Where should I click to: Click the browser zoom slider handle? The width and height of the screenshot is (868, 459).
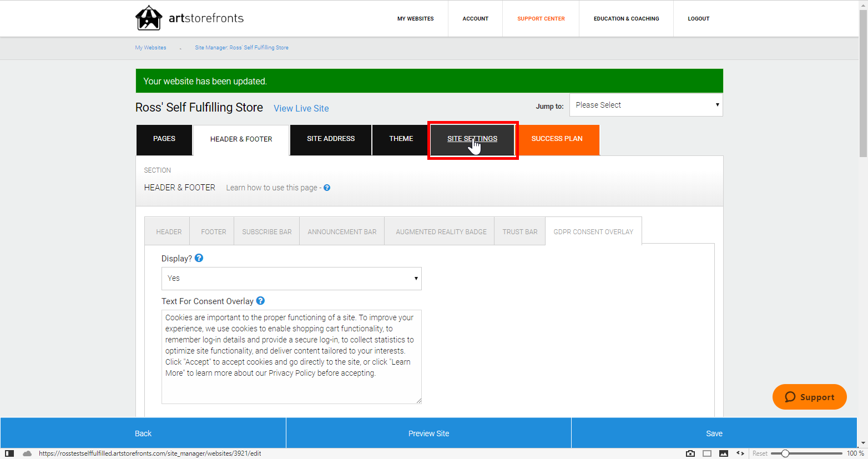pos(785,453)
